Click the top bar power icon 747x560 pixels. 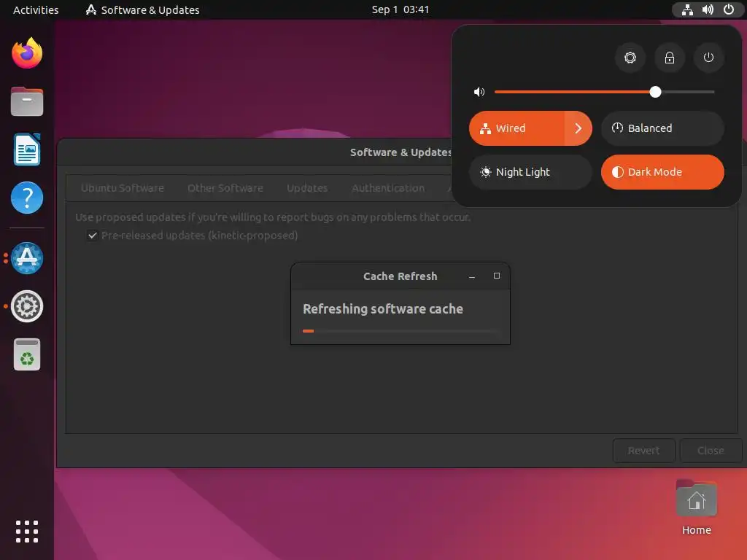tap(729, 9)
